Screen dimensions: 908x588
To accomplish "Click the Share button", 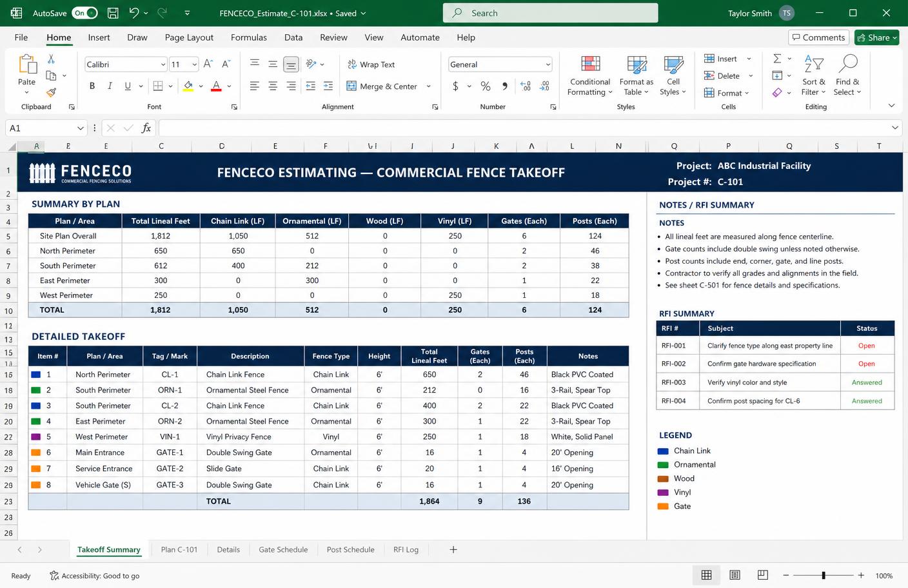I will pos(877,37).
